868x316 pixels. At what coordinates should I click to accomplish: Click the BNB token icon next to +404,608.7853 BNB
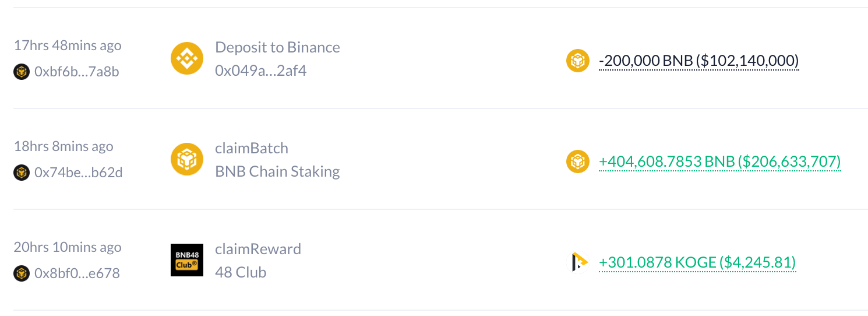(577, 161)
